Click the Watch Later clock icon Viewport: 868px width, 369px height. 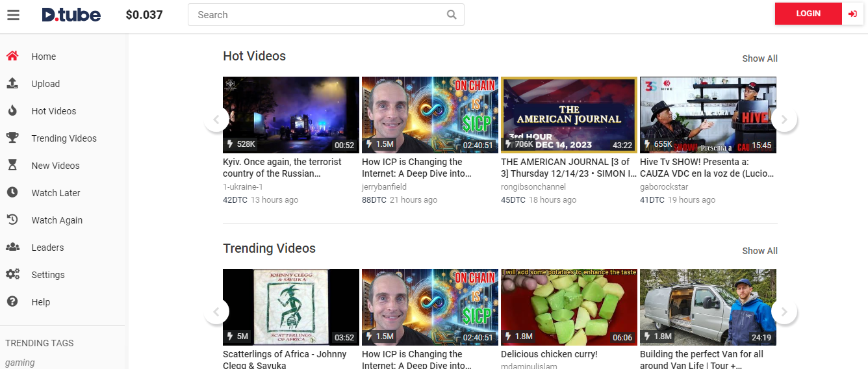click(x=12, y=192)
